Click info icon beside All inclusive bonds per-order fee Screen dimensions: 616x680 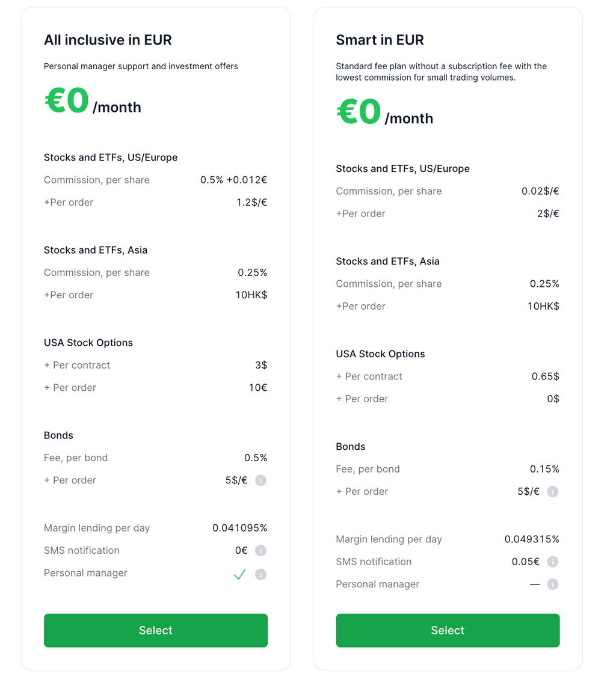tap(260, 480)
